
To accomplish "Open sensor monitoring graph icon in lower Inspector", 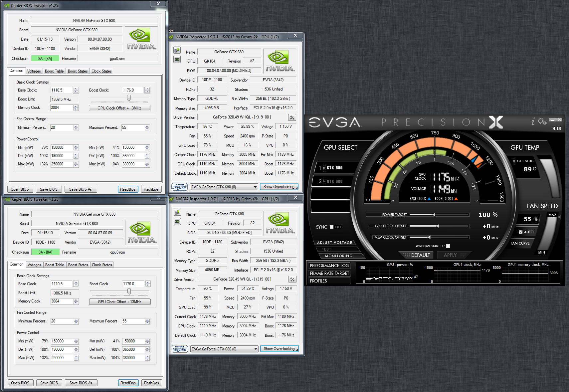I will point(177,222).
